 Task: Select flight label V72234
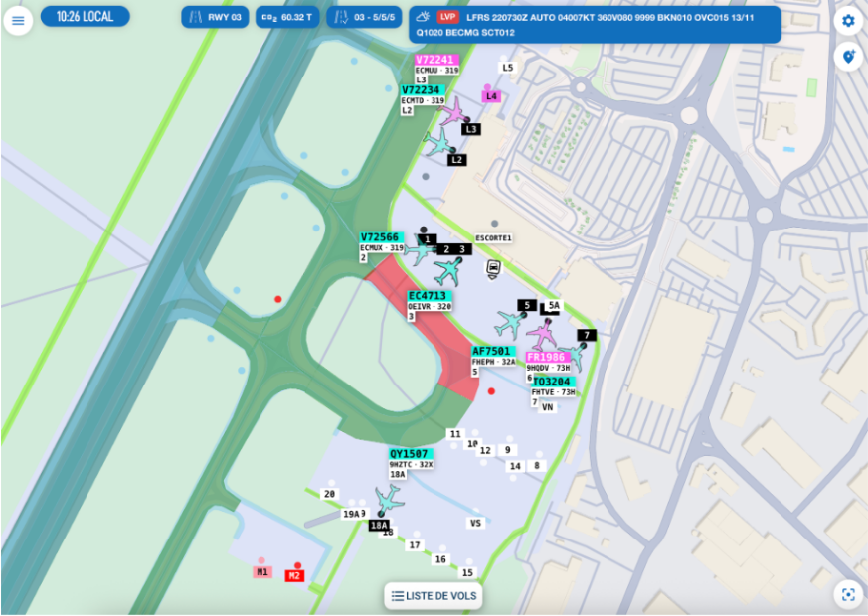421,90
